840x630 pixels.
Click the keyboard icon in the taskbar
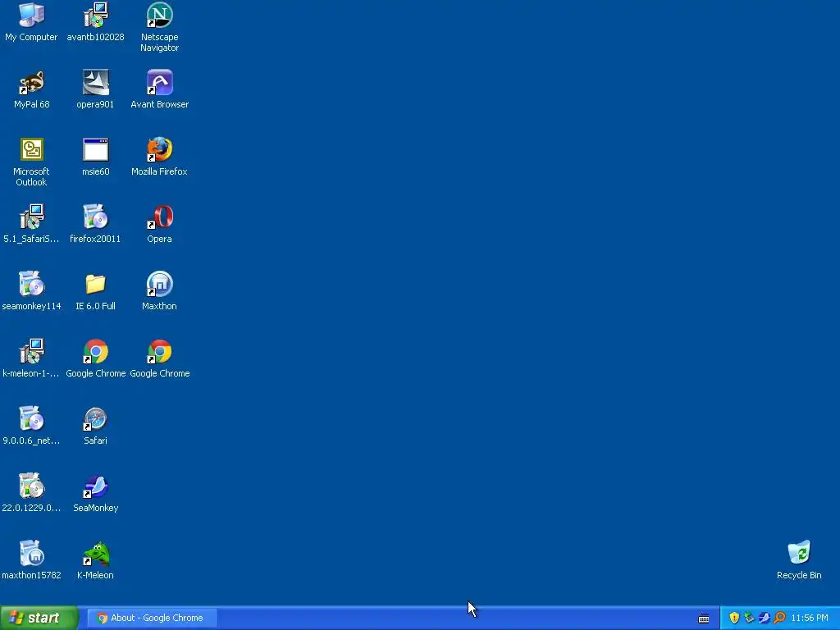pyautogui.click(x=704, y=619)
